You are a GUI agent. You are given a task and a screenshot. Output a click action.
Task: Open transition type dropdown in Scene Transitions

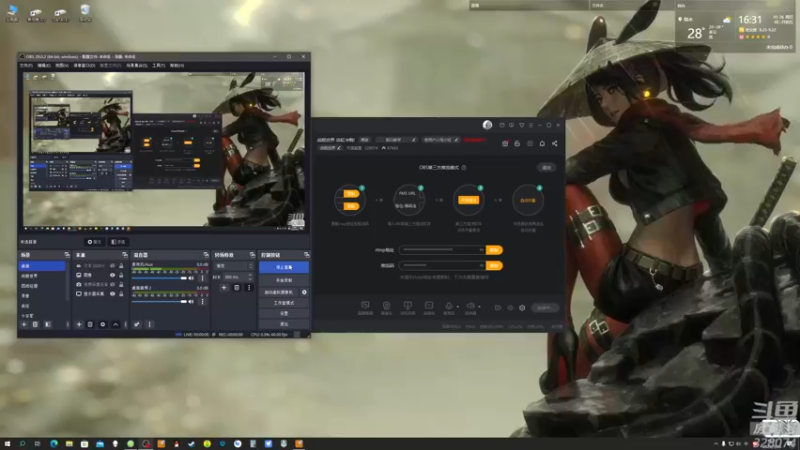(234, 266)
